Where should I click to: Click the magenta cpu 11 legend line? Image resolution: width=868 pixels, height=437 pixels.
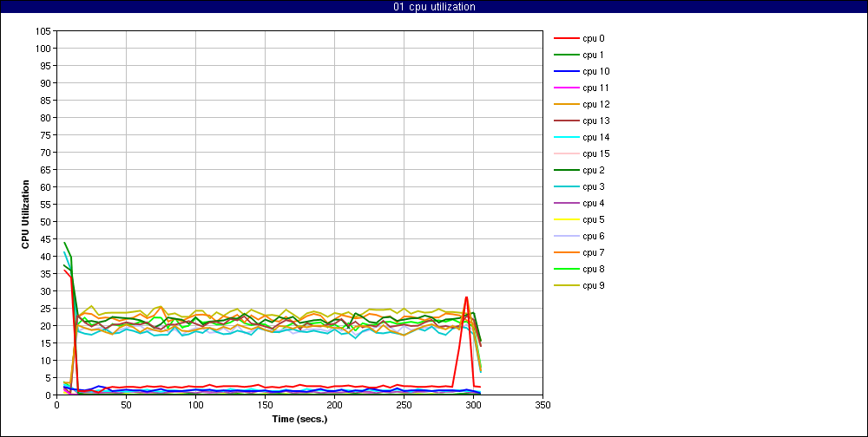click(x=566, y=88)
